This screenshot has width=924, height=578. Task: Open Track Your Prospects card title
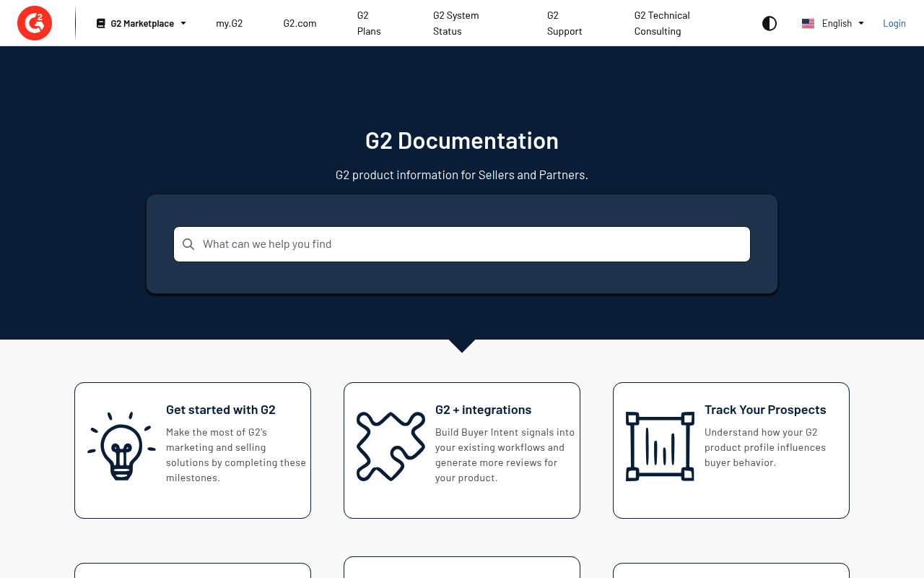point(765,410)
